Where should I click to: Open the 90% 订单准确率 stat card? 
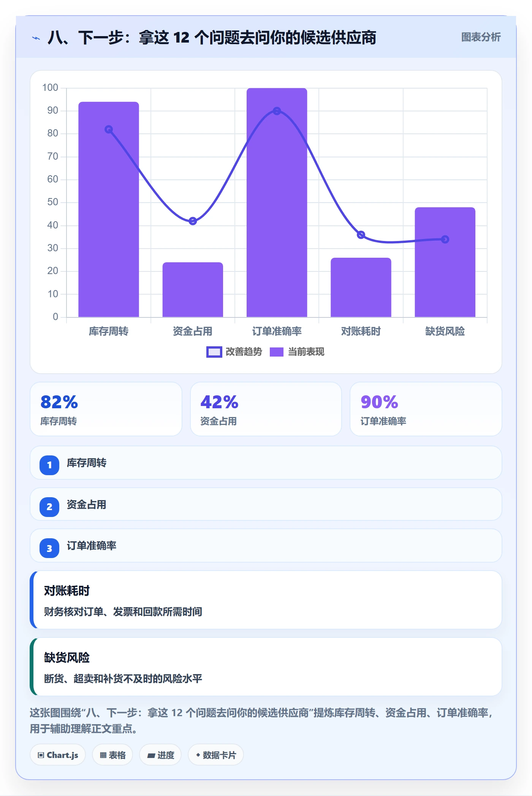(x=426, y=409)
